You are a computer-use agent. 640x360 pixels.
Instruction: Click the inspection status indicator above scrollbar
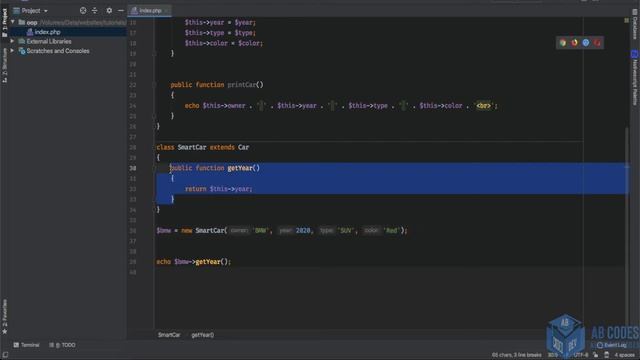click(x=627, y=20)
